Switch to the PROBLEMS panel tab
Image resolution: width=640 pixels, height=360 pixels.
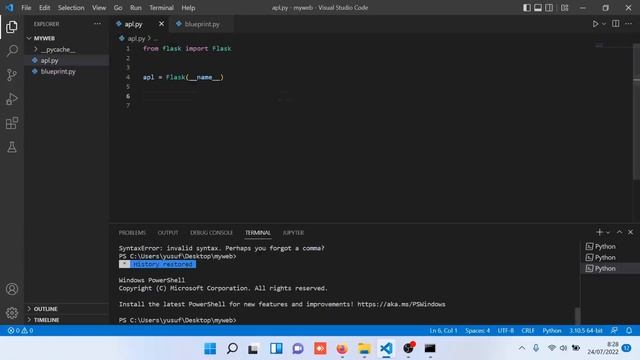coord(132,233)
